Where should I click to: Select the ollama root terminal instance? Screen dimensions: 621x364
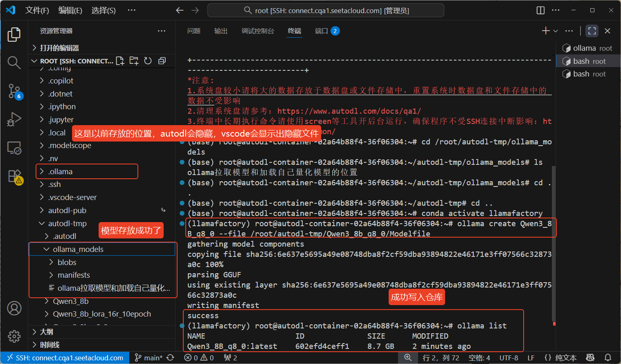click(x=588, y=48)
